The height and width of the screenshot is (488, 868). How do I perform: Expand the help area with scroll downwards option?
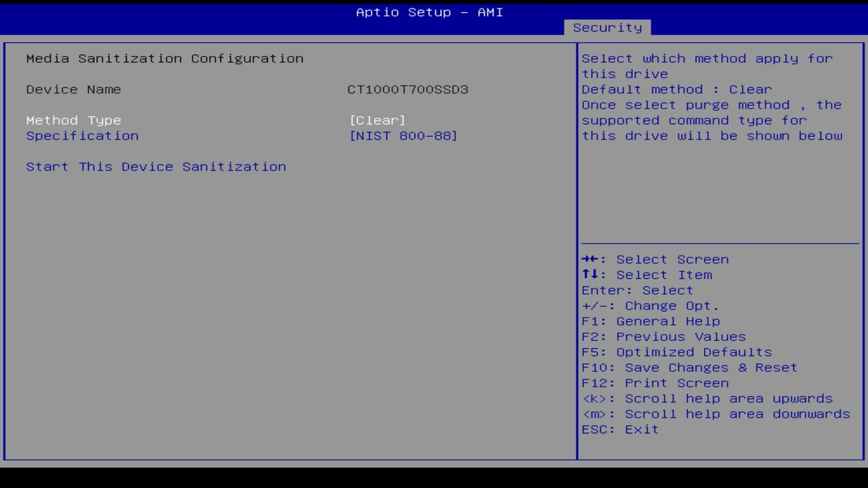click(x=715, y=413)
